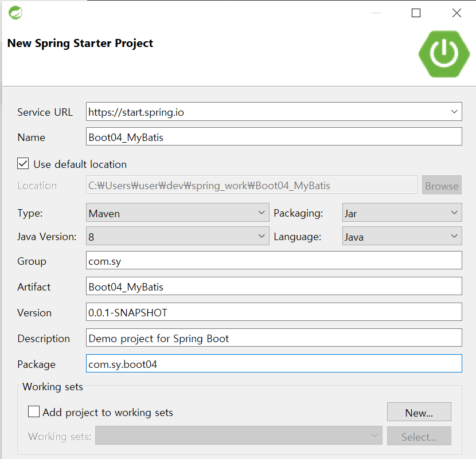This screenshot has width=476, height=459.
Task: Click the Artifact label
Action: point(34,287)
